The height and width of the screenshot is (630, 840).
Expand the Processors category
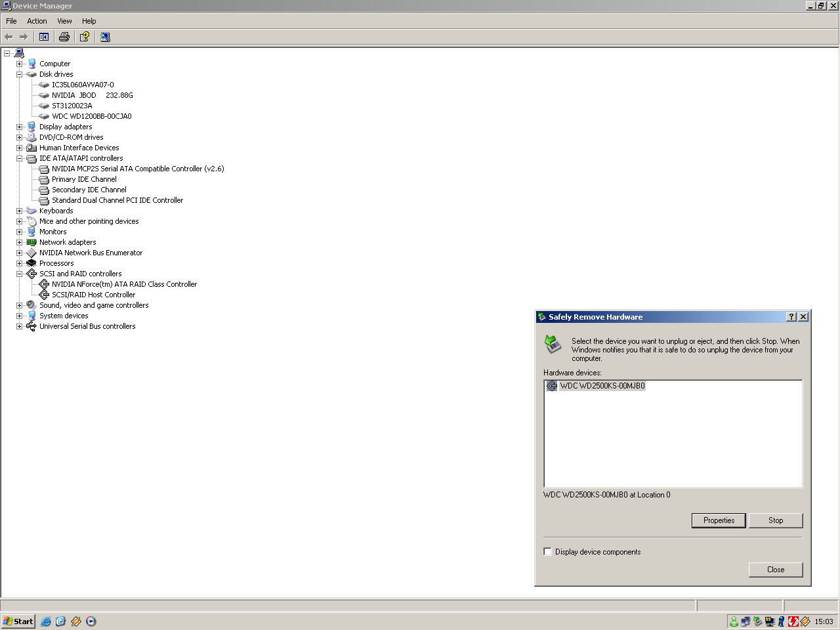19,263
